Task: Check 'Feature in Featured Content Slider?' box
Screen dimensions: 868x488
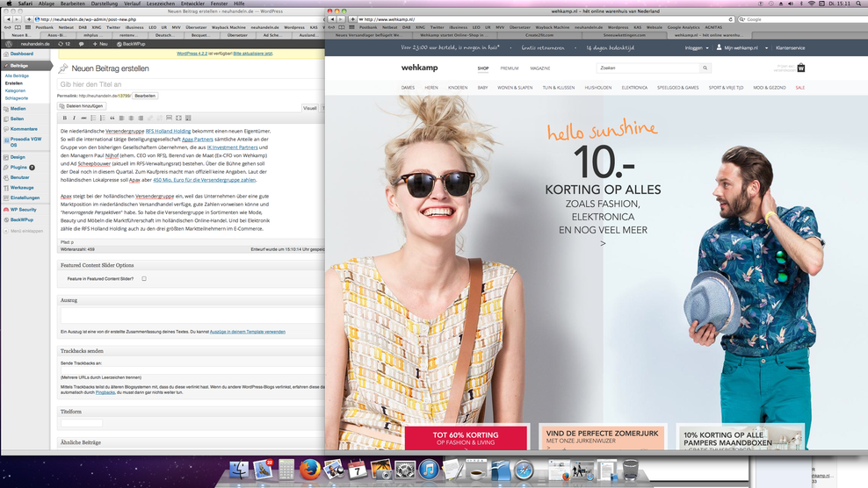Action: [x=144, y=279]
